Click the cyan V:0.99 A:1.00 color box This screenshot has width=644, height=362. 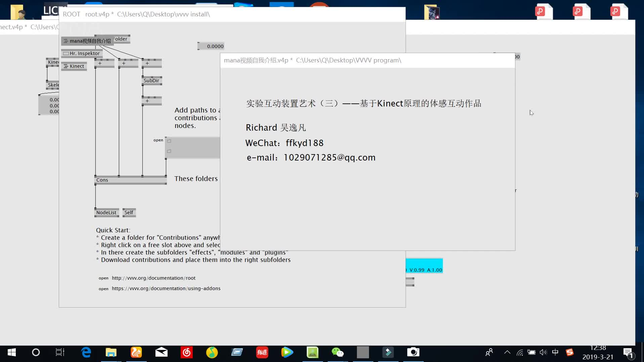coord(424,266)
